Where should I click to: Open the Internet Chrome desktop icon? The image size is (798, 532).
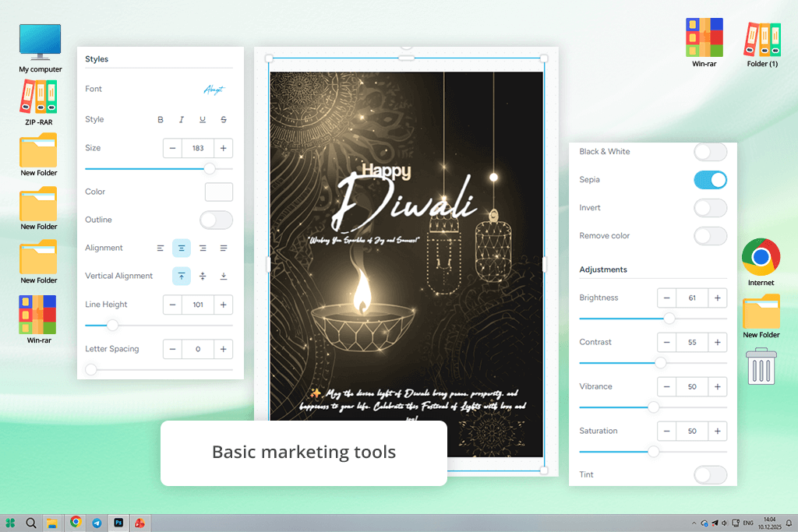click(761, 262)
